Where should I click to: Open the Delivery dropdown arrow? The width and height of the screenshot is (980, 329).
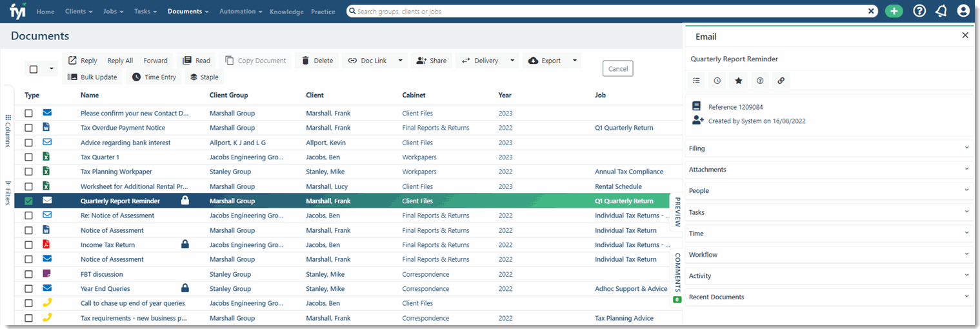(x=512, y=61)
